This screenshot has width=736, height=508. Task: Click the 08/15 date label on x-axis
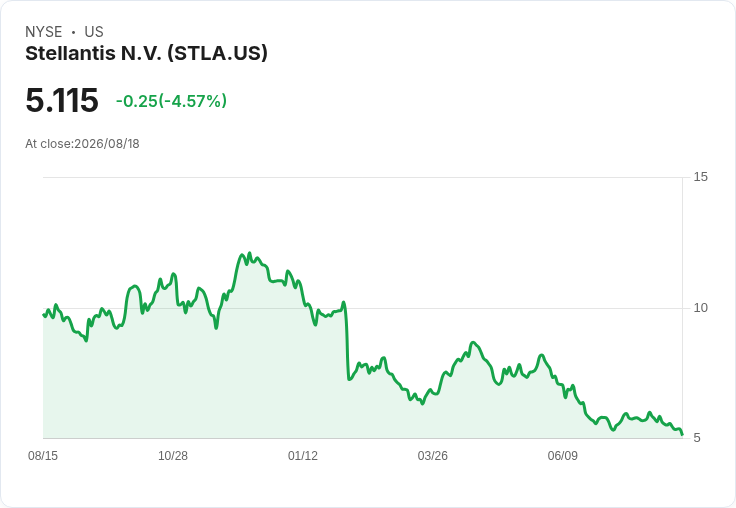point(43,455)
